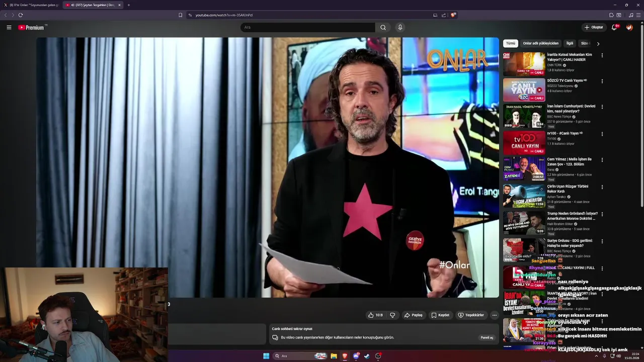Image resolution: width=644 pixels, height=362 pixels.
Task: Open taskbar clock showing 22:24
Action: (631, 356)
